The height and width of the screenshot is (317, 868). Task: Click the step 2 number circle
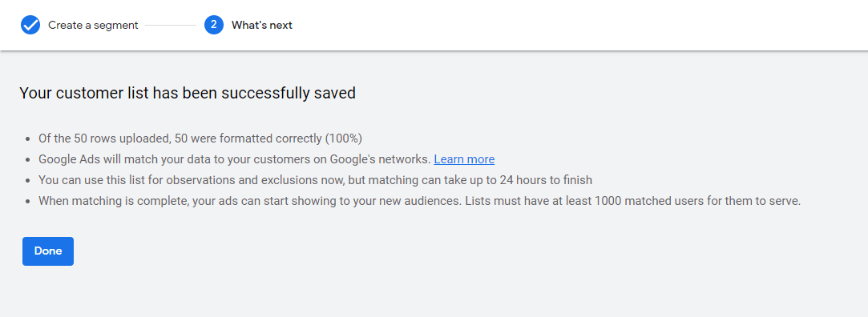point(214,25)
